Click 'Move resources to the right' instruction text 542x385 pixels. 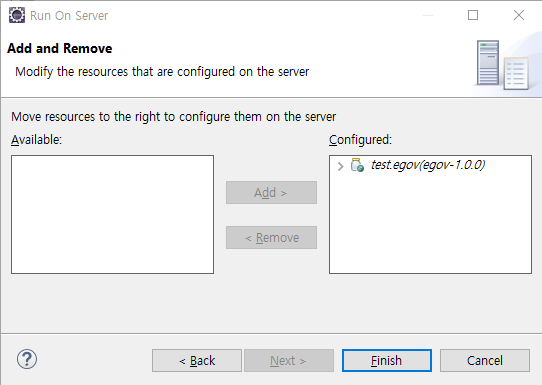pyautogui.click(x=174, y=117)
